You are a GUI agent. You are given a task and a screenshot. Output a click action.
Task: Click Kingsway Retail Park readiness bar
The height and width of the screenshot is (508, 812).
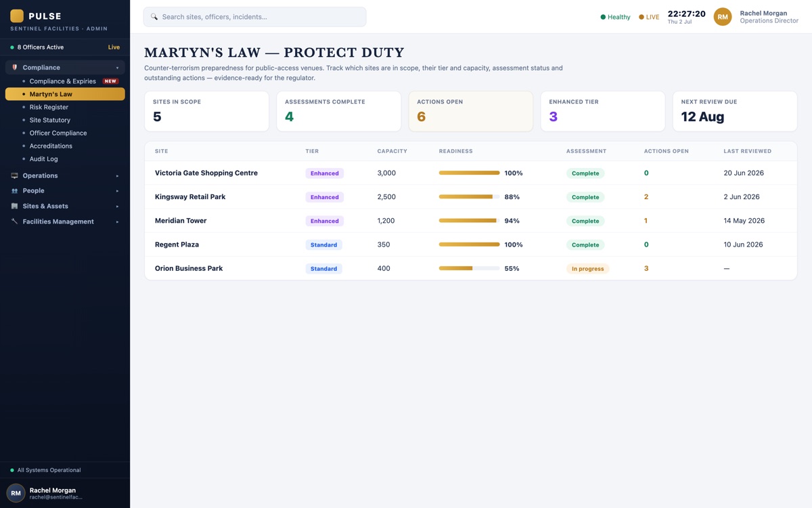[x=469, y=197]
